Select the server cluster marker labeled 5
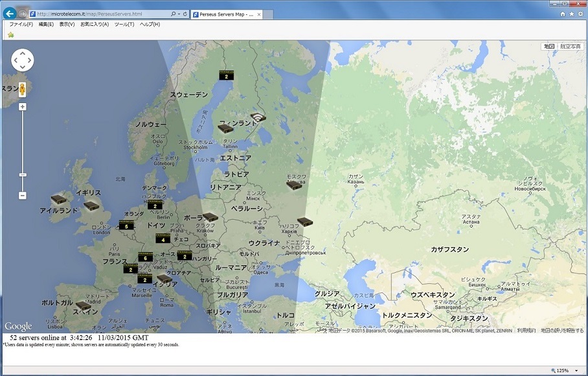 127,225
